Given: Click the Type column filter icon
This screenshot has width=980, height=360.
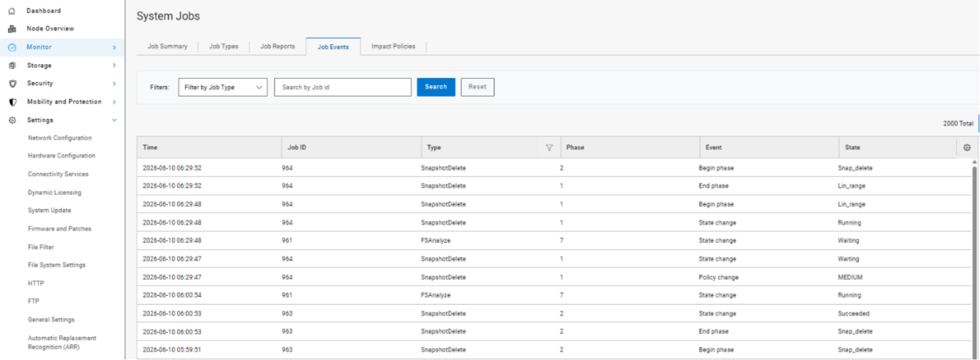Looking at the screenshot, I should (549, 148).
